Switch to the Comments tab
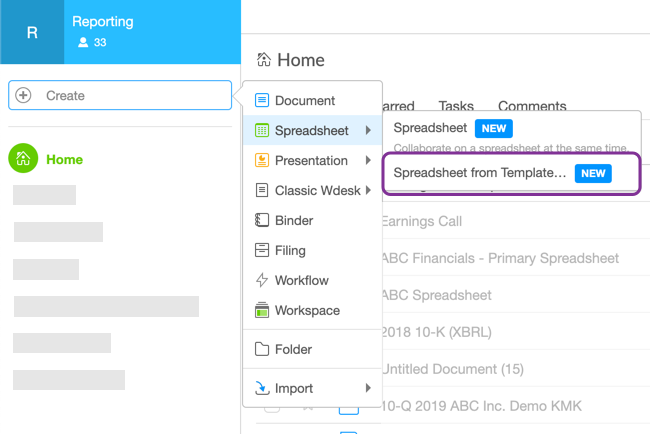 [x=532, y=106]
